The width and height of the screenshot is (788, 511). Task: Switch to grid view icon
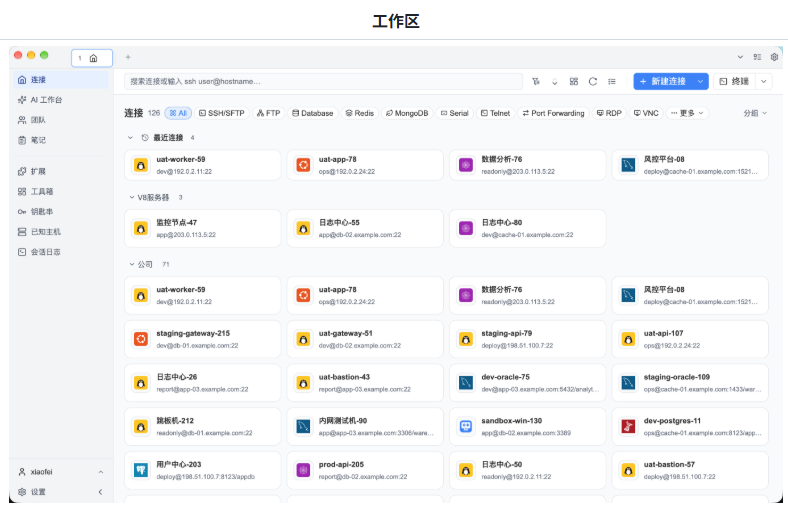coord(574,81)
